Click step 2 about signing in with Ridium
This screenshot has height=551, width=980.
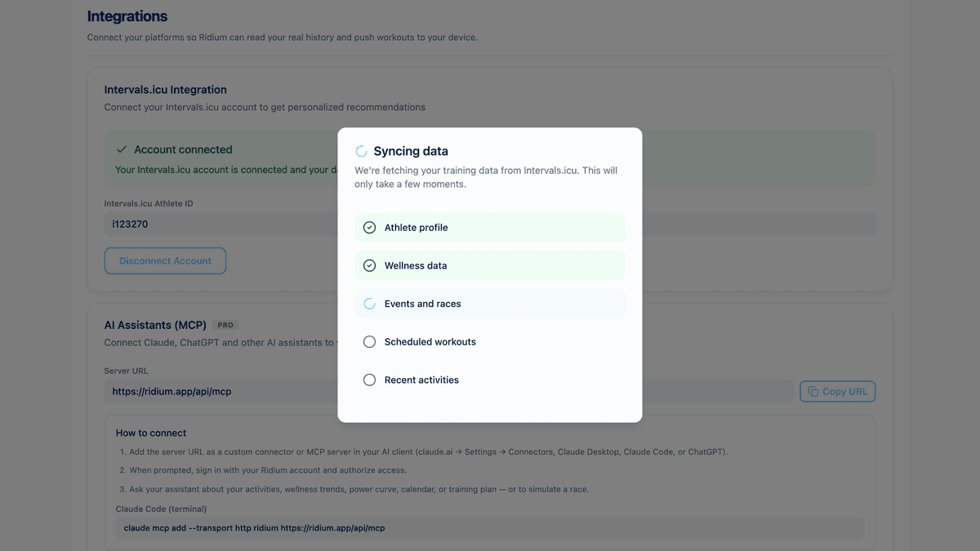coord(263,470)
